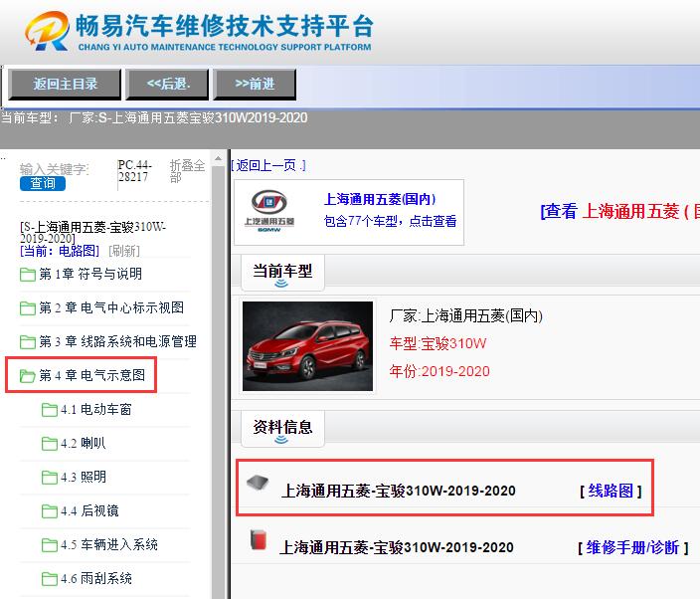Click the gray wiring diagram document icon
Viewport: 700px width, 599px height.
point(258,483)
